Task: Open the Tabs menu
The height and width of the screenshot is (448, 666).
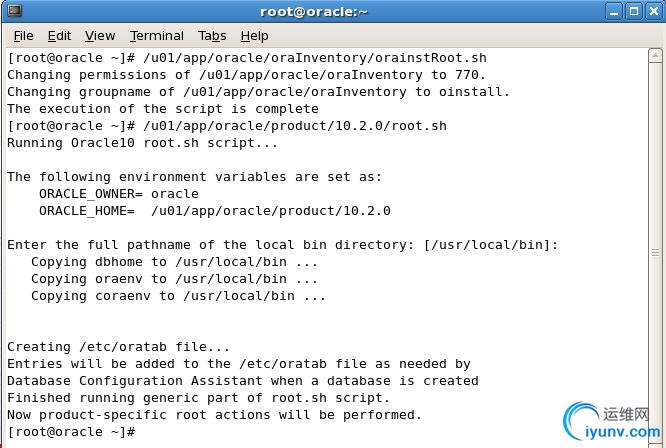Action: [x=212, y=35]
